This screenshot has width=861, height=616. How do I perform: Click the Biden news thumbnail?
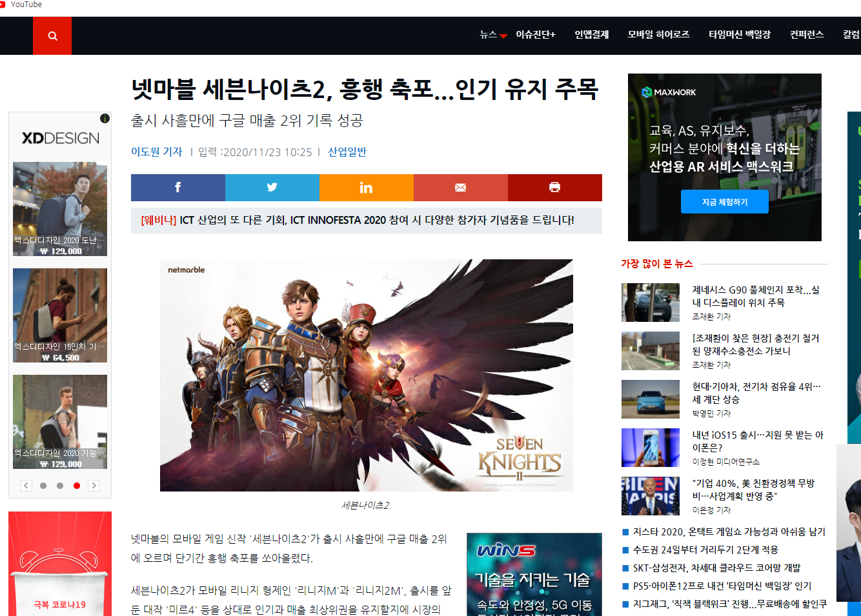[651, 496]
